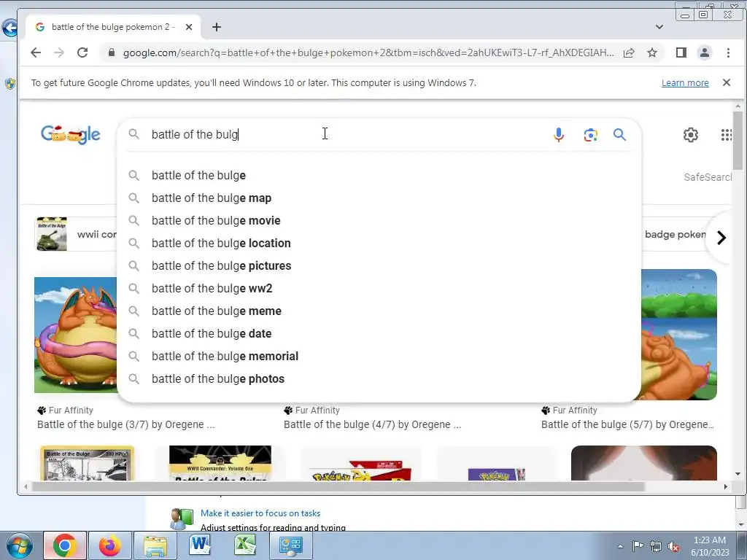Image resolution: width=747 pixels, height=560 pixels.
Task: Select suggestion 'battle of the bulge ww2'
Action: 379,289
